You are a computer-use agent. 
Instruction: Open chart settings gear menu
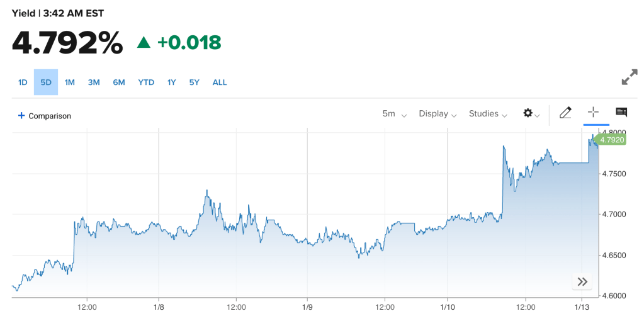click(x=531, y=113)
